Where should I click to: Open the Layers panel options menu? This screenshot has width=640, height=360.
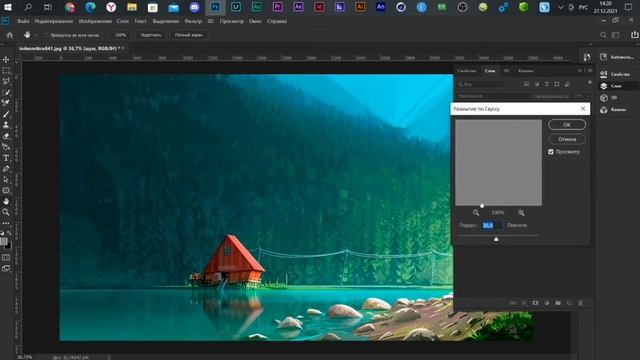click(590, 71)
